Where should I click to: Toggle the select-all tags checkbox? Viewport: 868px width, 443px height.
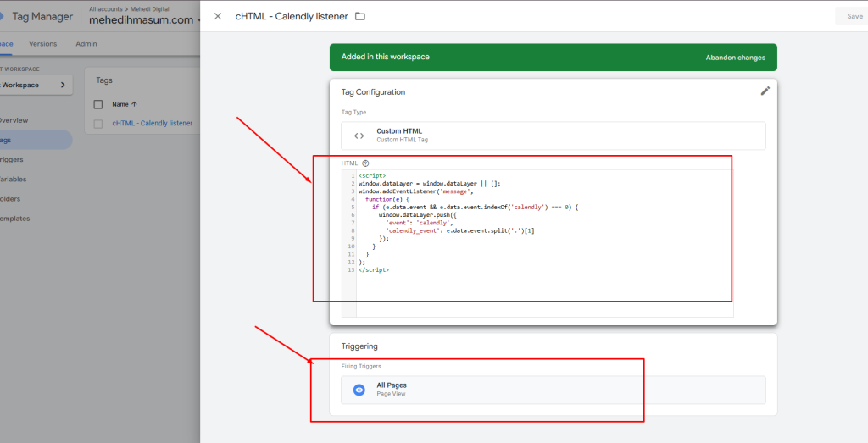[x=98, y=104]
